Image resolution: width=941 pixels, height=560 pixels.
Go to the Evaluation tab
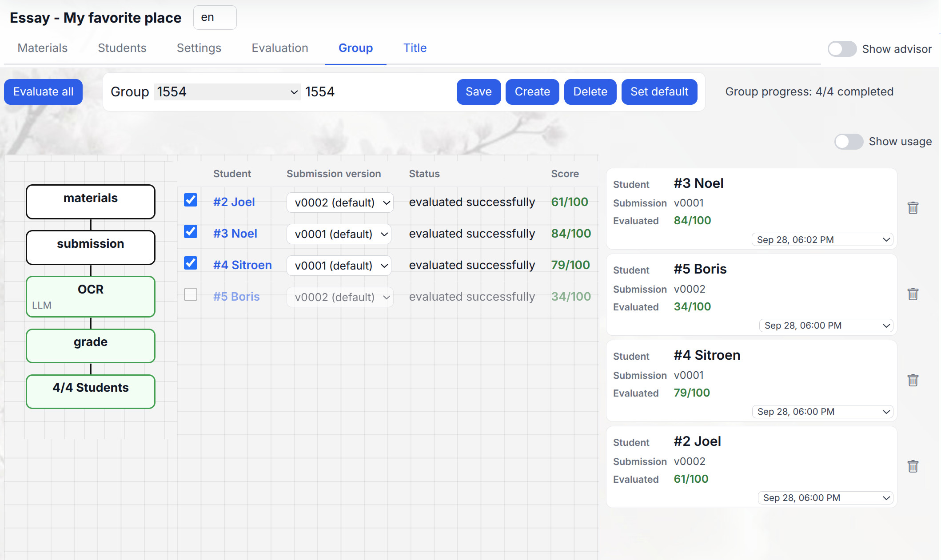(280, 48)
